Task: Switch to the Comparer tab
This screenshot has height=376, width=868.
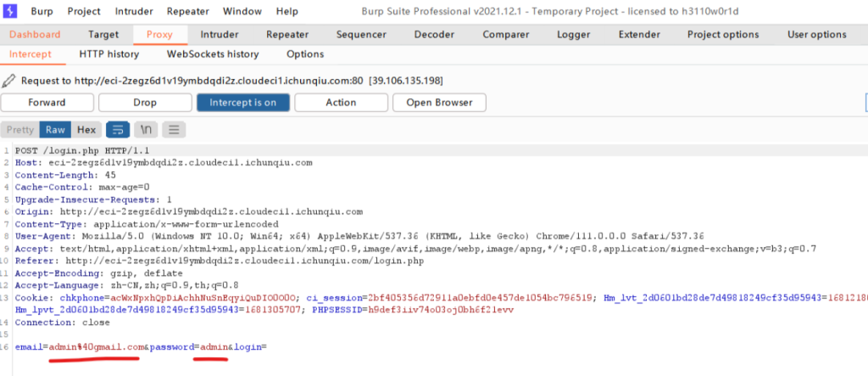Action: point(506,35)
